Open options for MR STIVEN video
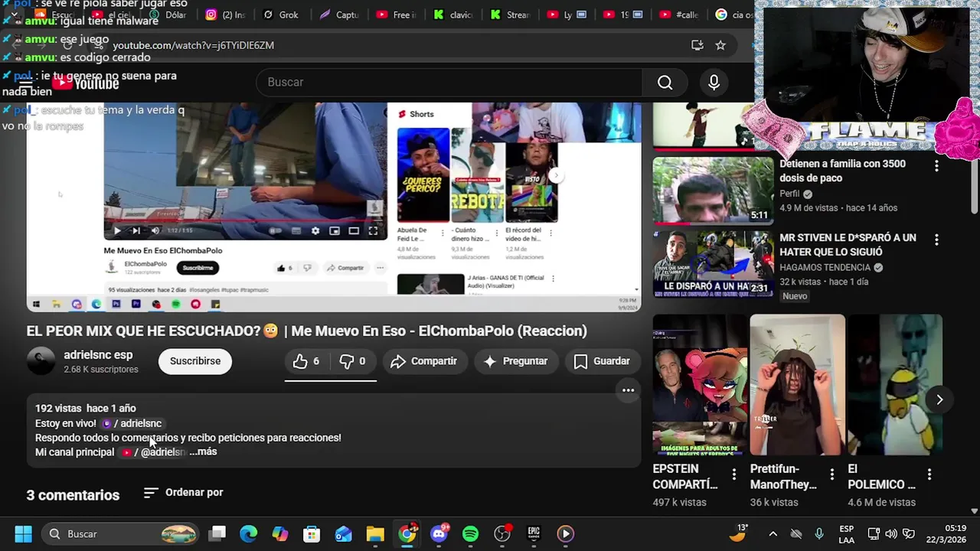The height and width of the screenshot is (551, 980). [x=936, y=240]
